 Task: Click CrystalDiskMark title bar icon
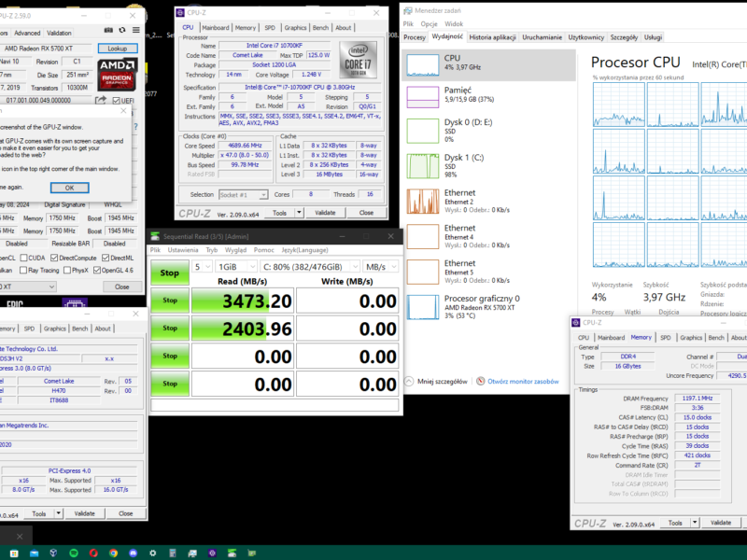tap(155, 236)
